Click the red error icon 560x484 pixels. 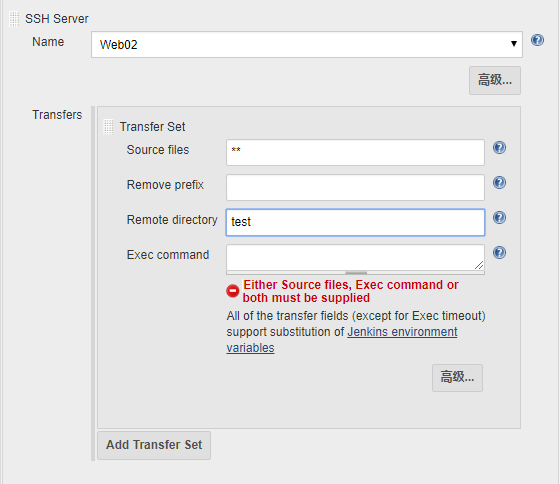coord(232,291)
